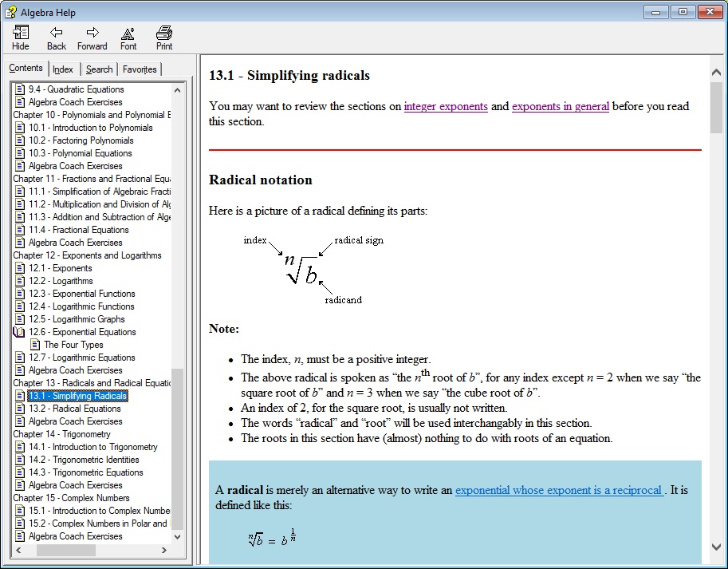Click the contents tree scroll down arrow
Screen dimensions: 728x569
pyautogui.click(x=177, y=536)
